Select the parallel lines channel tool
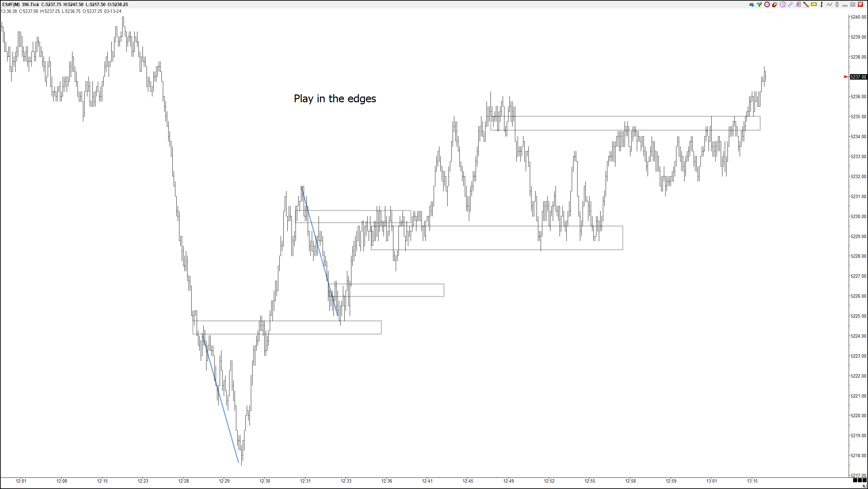868x489 pixels. (x=790, y=4)
